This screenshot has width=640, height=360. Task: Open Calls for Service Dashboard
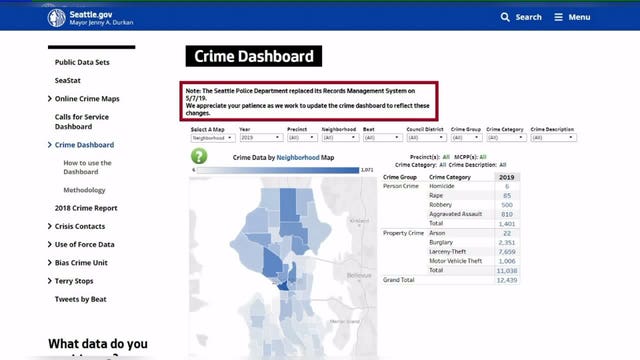(82, 122)
